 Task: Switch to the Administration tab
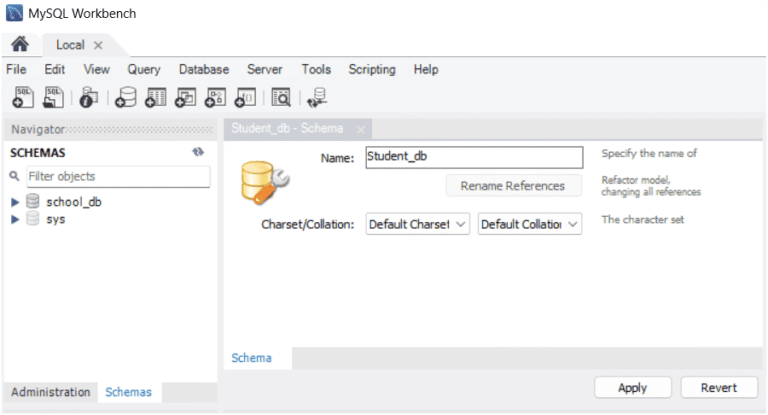[50, 392]
